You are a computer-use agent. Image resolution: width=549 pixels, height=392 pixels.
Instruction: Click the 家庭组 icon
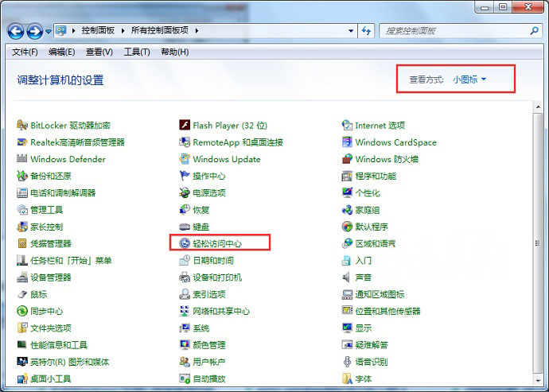coord(347,210)
